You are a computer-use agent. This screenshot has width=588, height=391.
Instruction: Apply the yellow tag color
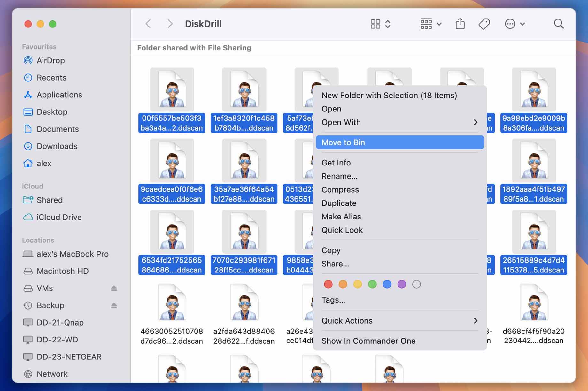pos(358,284)
